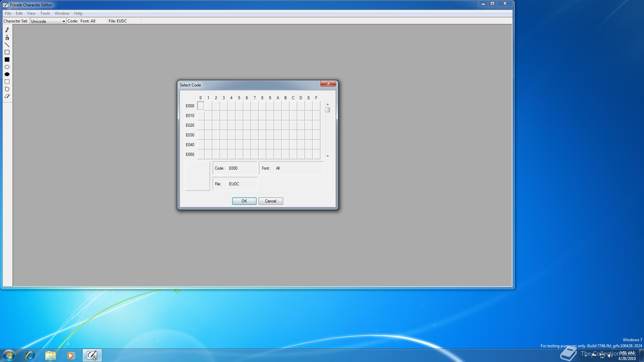Viewport: 644px width, 362px height.
Task: Open the View menu
Action: coord(31,13)
